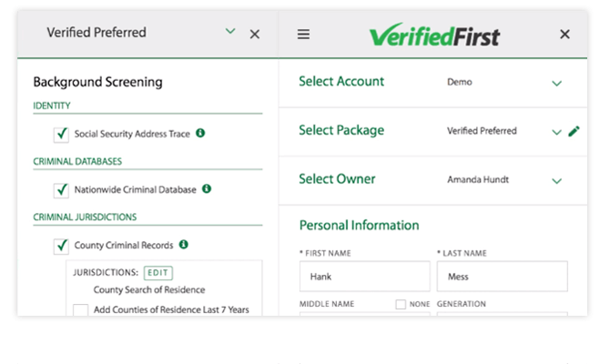This screenshot has width=610, height=364.
Task: Close the Verified Preferred panel
Action: (x=255, y=35)
